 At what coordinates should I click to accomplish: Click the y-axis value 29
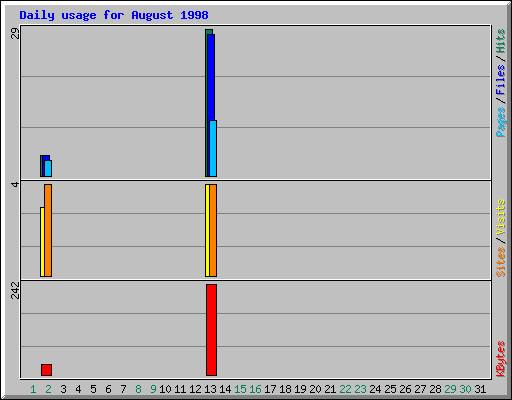pos(15,33)
